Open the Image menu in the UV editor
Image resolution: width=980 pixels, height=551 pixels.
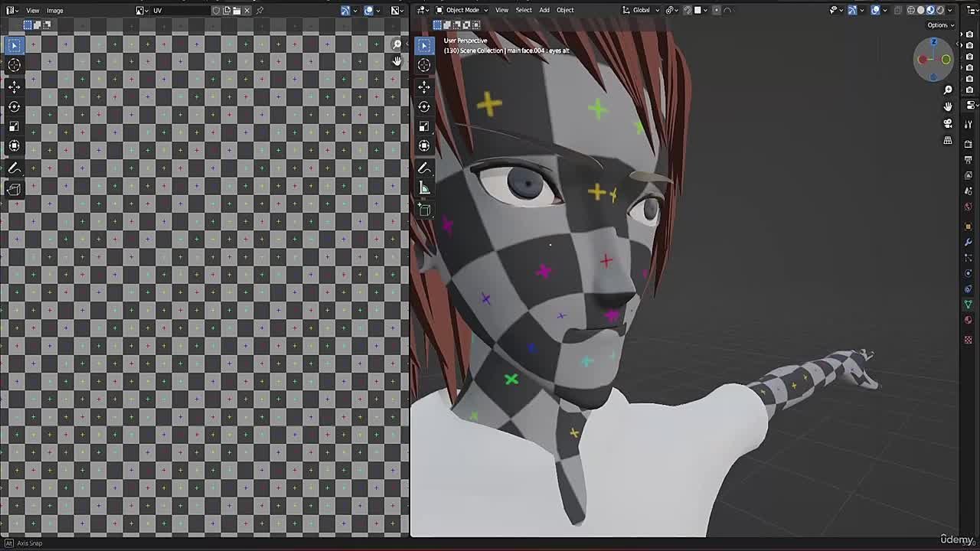pyautogui.click(x=54, y=10)
